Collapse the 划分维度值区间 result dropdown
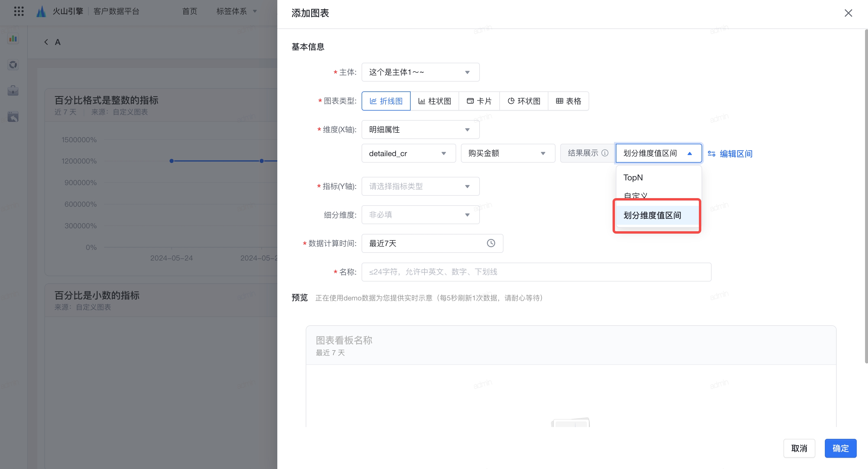This screenshot has height=469, width=868. pos(659,153)
